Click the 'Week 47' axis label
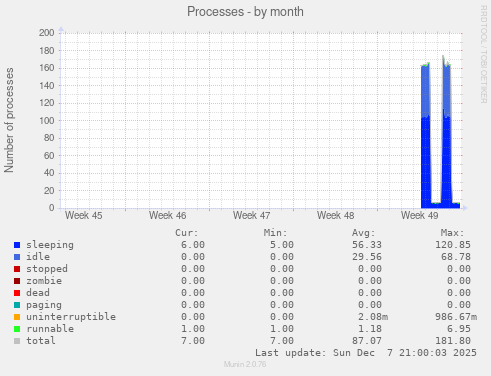 tap(251, 215)
